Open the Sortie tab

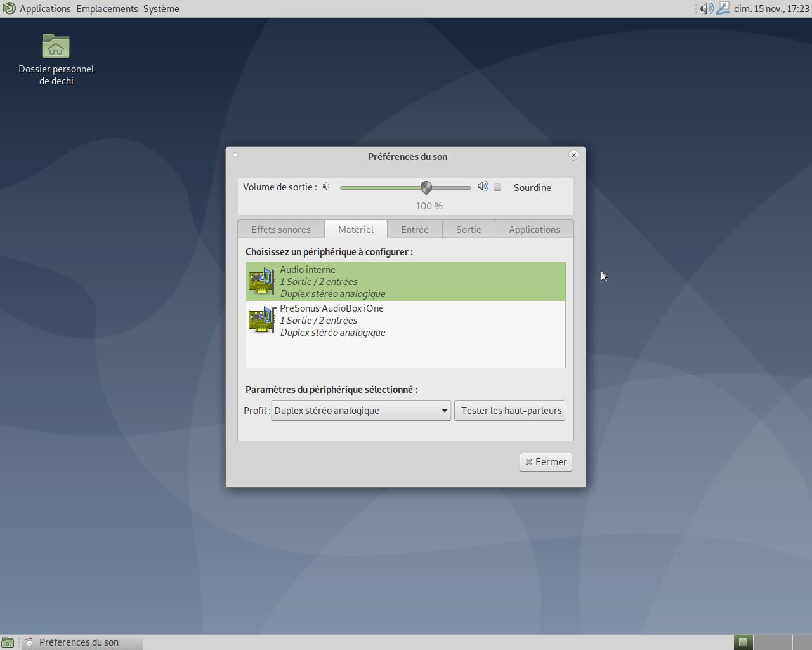tap(469, 230)
